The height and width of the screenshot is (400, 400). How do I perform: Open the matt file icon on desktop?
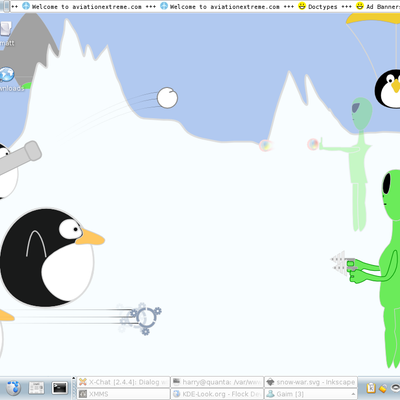point(7,33)
